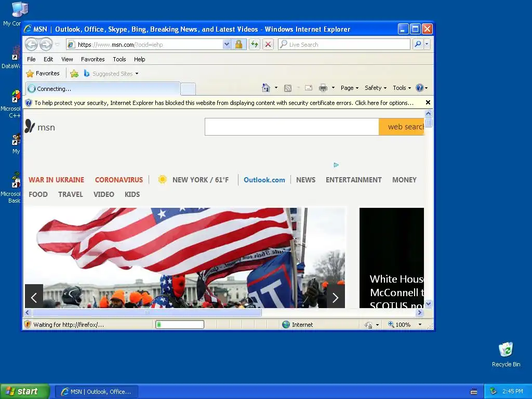
Task: Click the Read Mail icon
Action: tap(309, 88)
